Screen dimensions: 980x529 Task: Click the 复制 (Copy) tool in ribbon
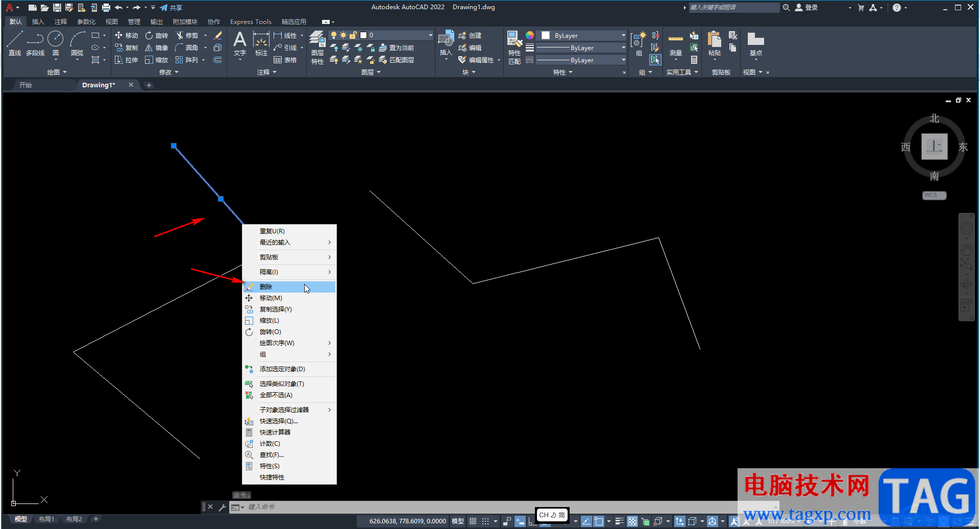(127, 47)
